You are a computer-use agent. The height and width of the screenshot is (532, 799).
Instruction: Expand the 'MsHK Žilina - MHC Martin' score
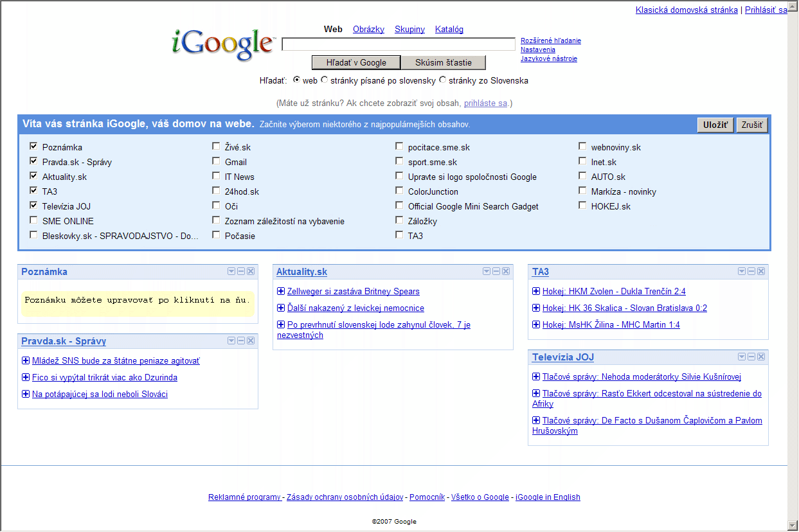[536, 324]
